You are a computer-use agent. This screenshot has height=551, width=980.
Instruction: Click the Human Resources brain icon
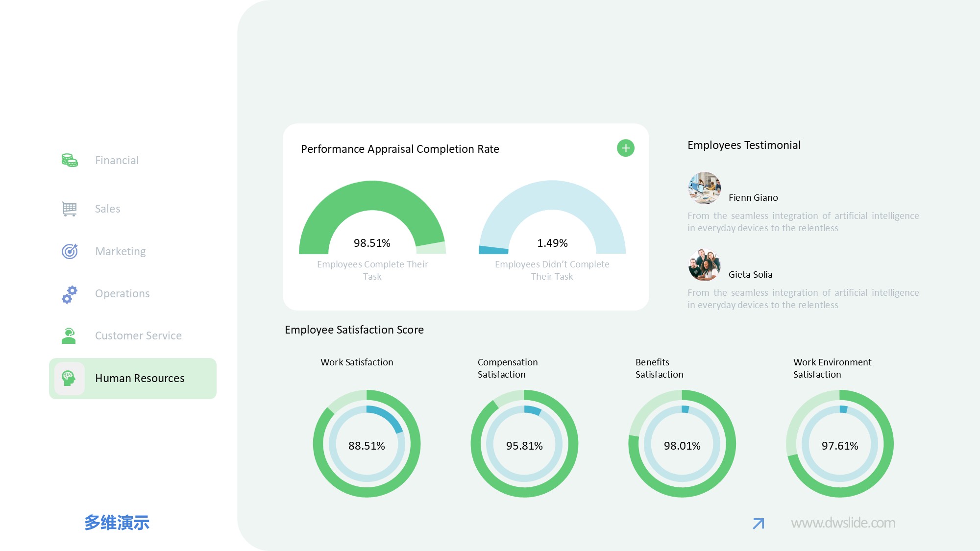point(69,378)
